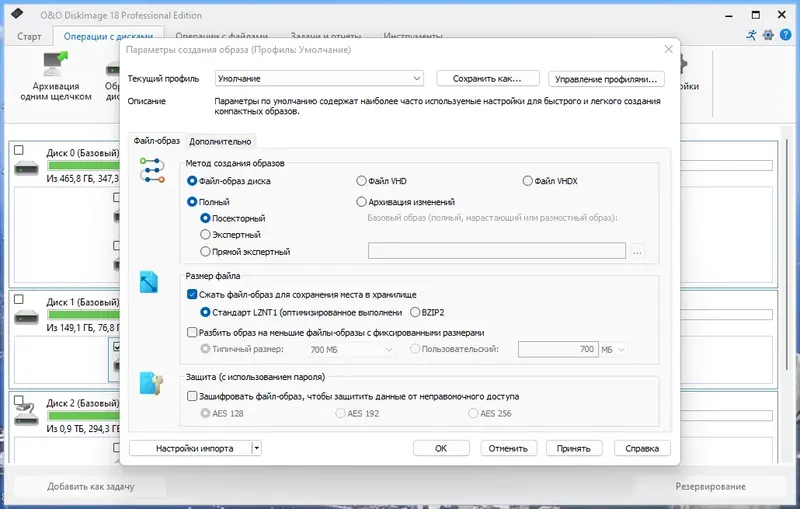Image resolution: width=800 pixels, height=509 pixels.
Task: Select AES 256 encryption radio
Action: coord(473,413)
